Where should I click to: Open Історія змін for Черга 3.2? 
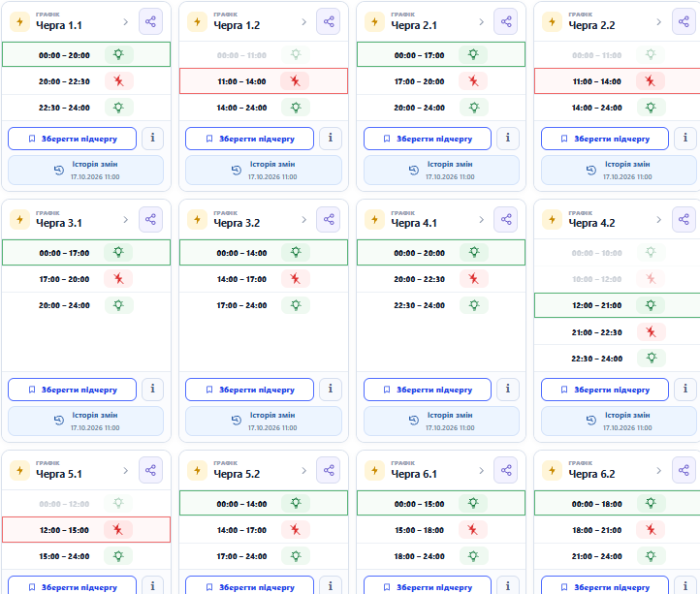(264, 421)
